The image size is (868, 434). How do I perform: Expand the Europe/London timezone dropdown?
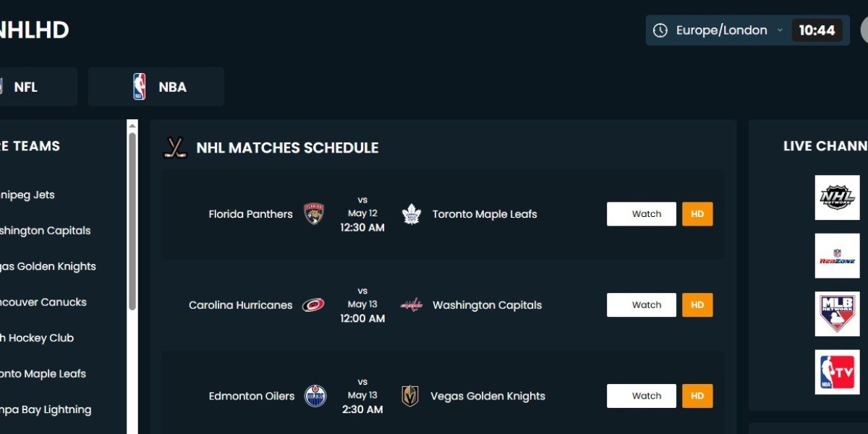pyautogui.click(x=731, y=30)
